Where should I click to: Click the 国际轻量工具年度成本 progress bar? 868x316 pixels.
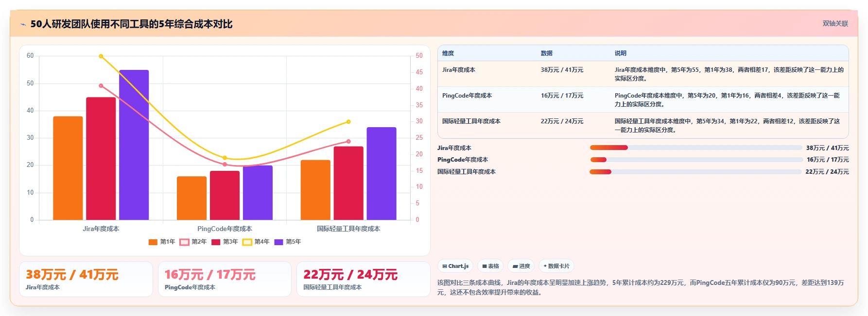[696, 172]
